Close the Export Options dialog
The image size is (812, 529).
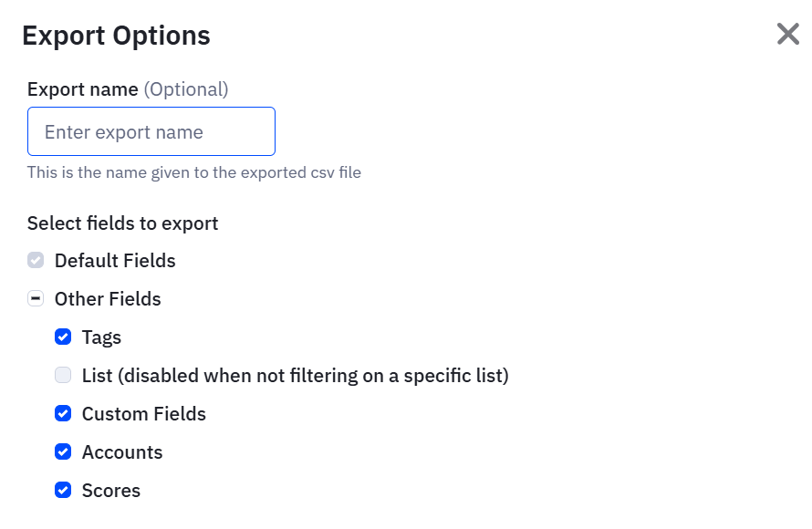(x=787, y=34)
